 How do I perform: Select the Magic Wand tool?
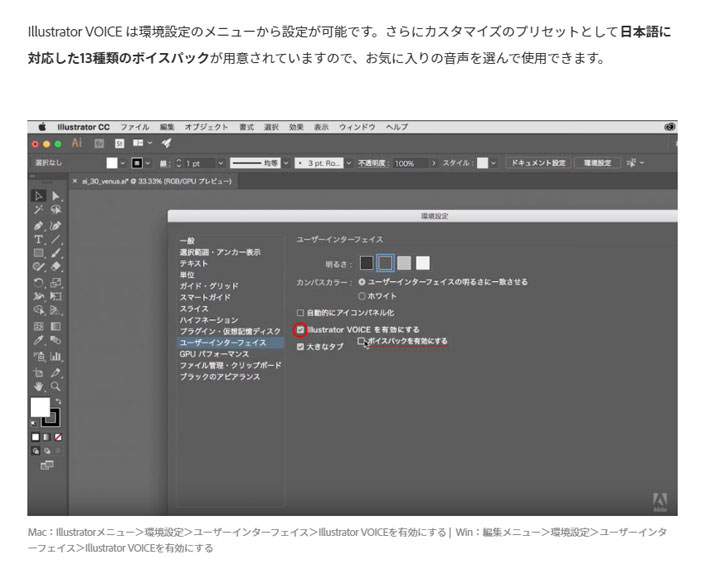coord(38,210)
